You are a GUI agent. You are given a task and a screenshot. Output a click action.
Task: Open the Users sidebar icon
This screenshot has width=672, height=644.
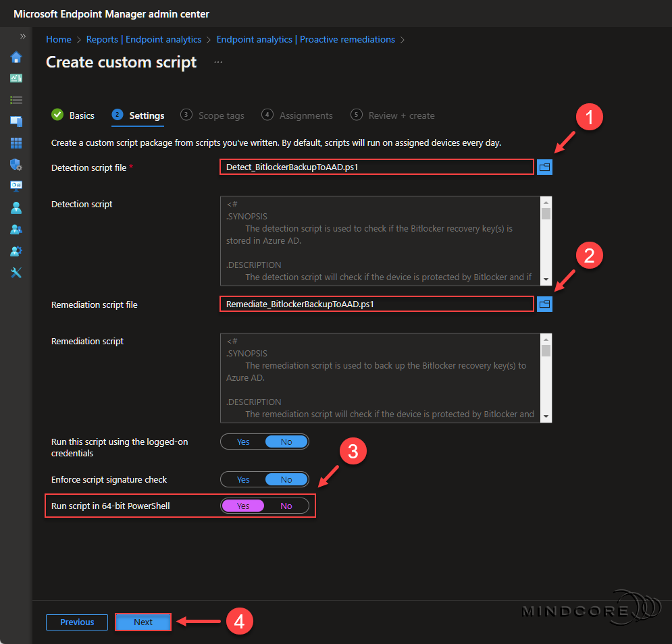coord(16,207)
